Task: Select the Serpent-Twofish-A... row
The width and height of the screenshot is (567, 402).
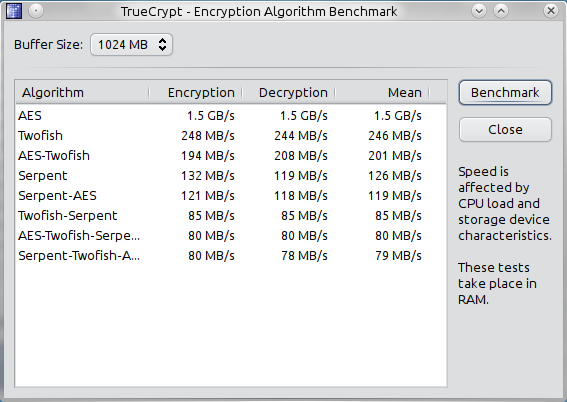Action: [231, 256]
